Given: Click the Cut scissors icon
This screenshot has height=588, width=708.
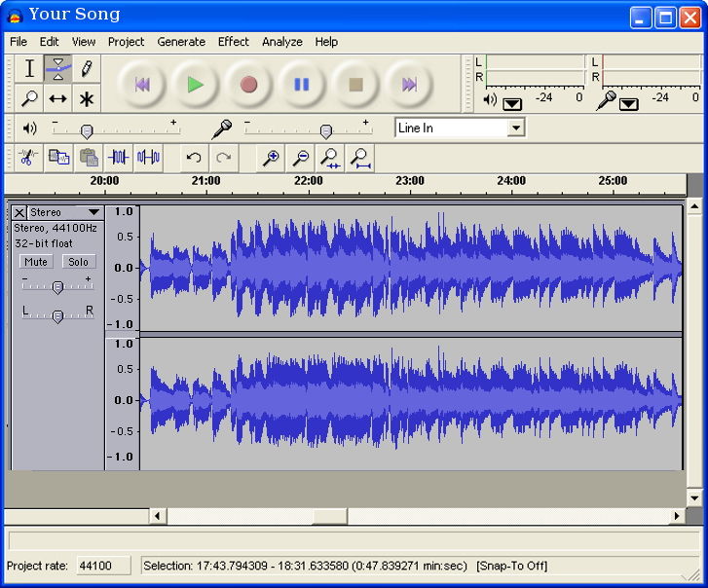Looking at the screenshot, I should [x=27, y=158].
